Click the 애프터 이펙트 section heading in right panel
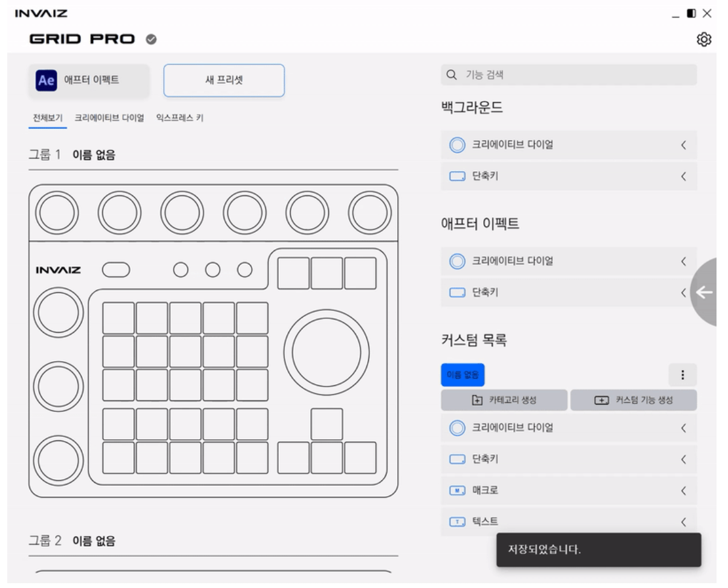Image resolution: width=728 pixels, height=588 pixels. [x=480, y=224]
